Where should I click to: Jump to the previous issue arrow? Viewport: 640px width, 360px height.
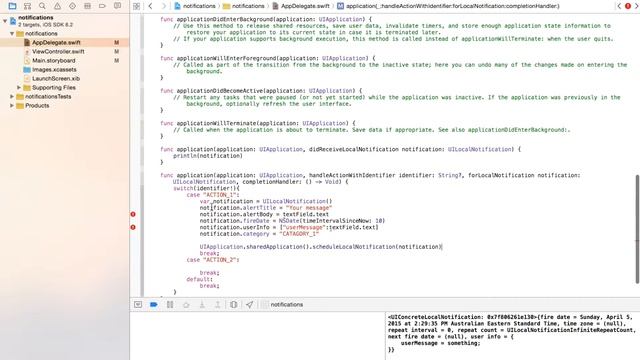[619, 6]
